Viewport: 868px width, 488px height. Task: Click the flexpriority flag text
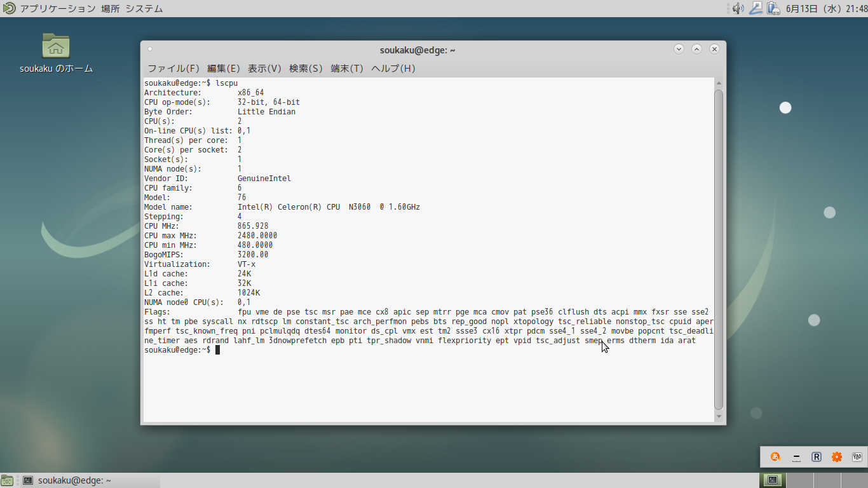[x=465, y=341]
